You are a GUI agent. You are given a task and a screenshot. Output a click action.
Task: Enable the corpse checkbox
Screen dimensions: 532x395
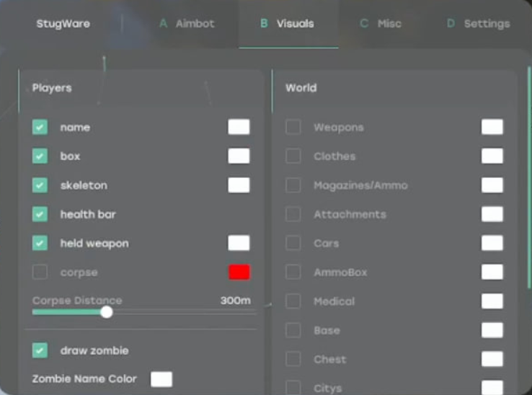[x=40, y=272]
